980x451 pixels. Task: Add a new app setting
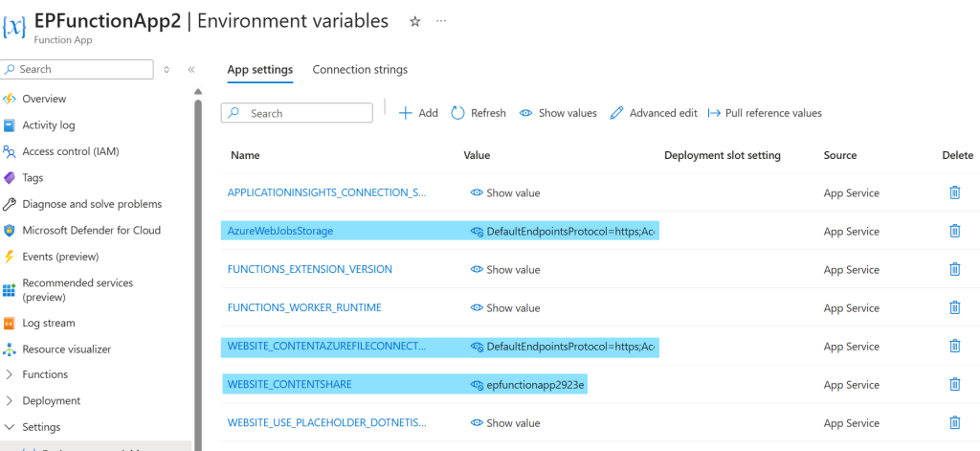point(418,113)
